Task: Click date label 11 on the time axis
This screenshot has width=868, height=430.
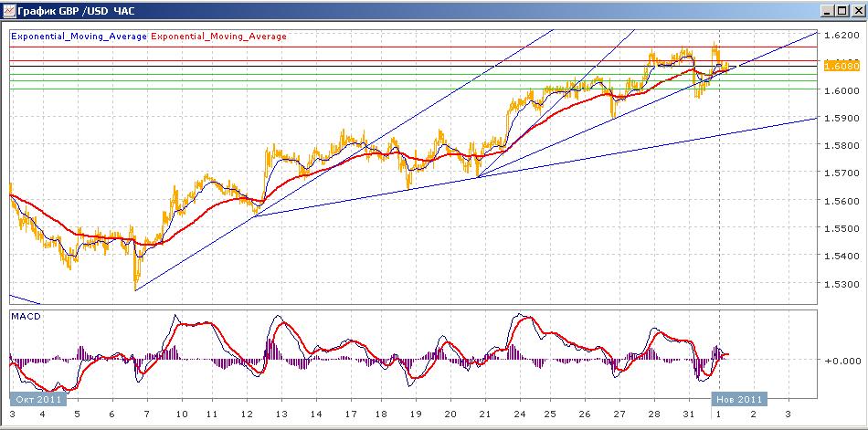Action: 211,414
